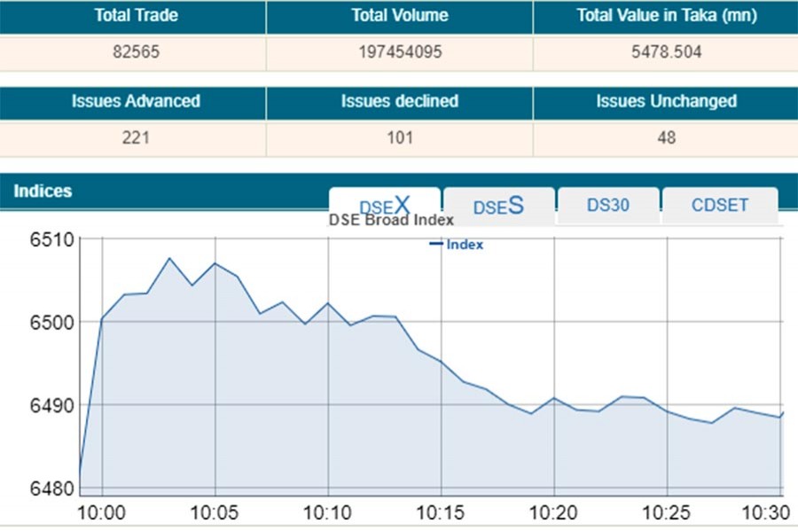
Task: Click the Issues declined header
Action: pos(400,102)
